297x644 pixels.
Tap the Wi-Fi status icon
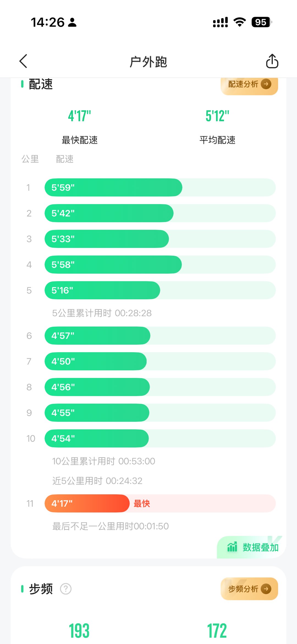[240, 22]
